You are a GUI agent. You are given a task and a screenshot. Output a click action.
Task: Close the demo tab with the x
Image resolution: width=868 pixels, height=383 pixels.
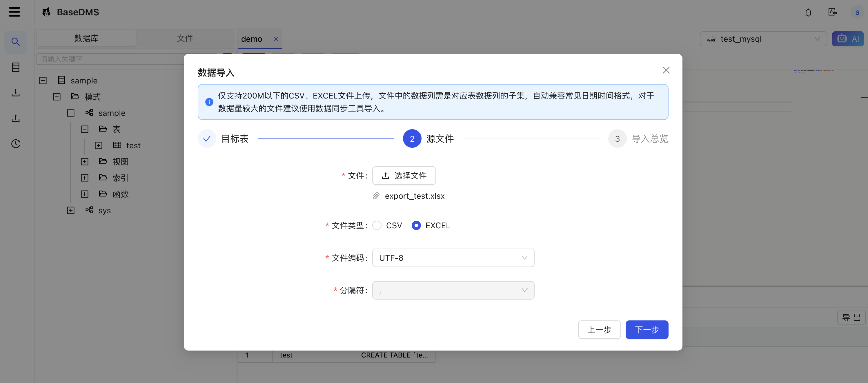tap(276, 39)
